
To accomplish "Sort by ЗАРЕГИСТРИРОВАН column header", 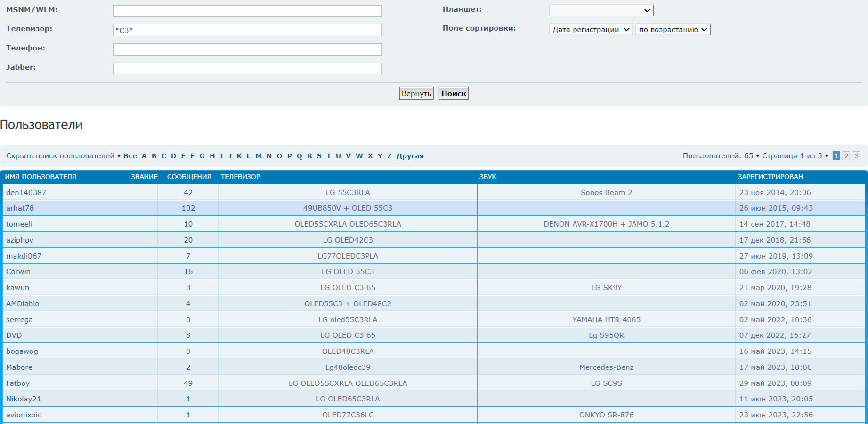I will pos(770,177).
